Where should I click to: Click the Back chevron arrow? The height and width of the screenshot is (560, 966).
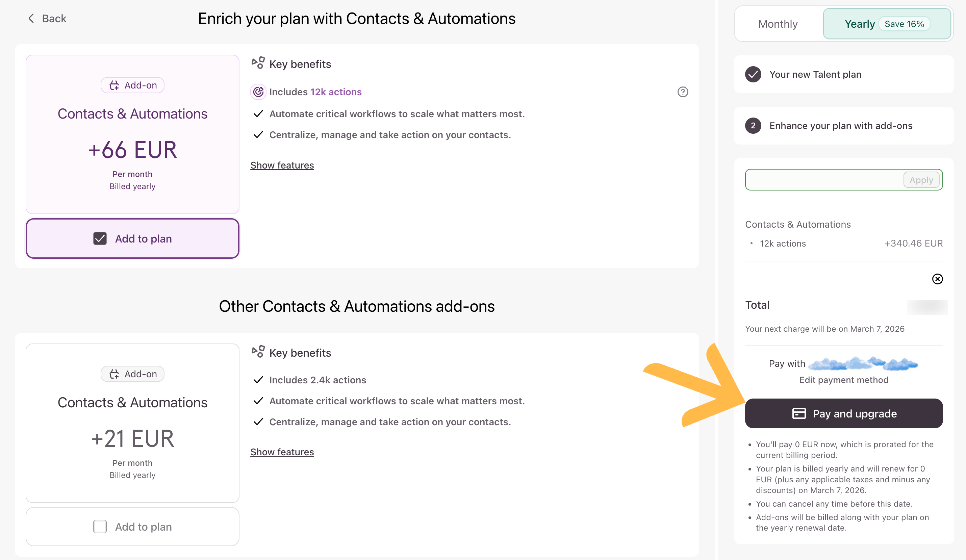point(31,18)
